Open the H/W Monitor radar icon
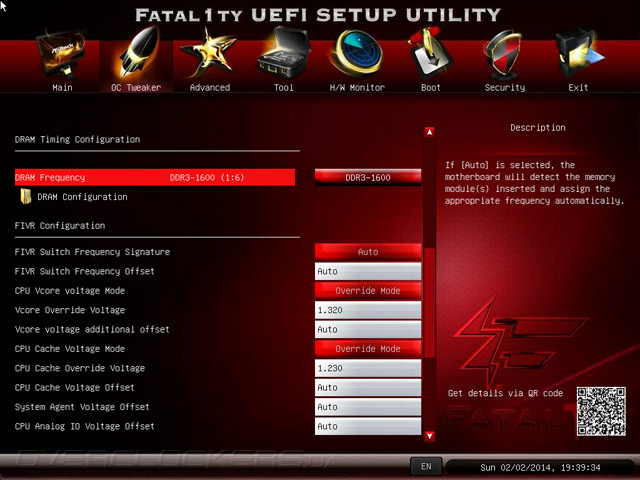Screen dimensions: 640x480 [x=357, y=53]
